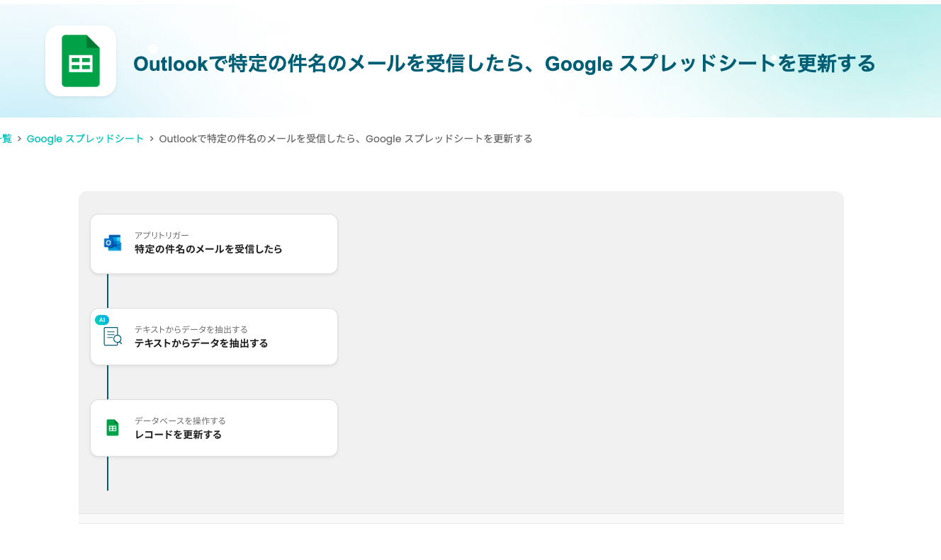Click the large Google Sheets logo in header
The height and width of the screenshot is (560, 941).
(81, 61)
